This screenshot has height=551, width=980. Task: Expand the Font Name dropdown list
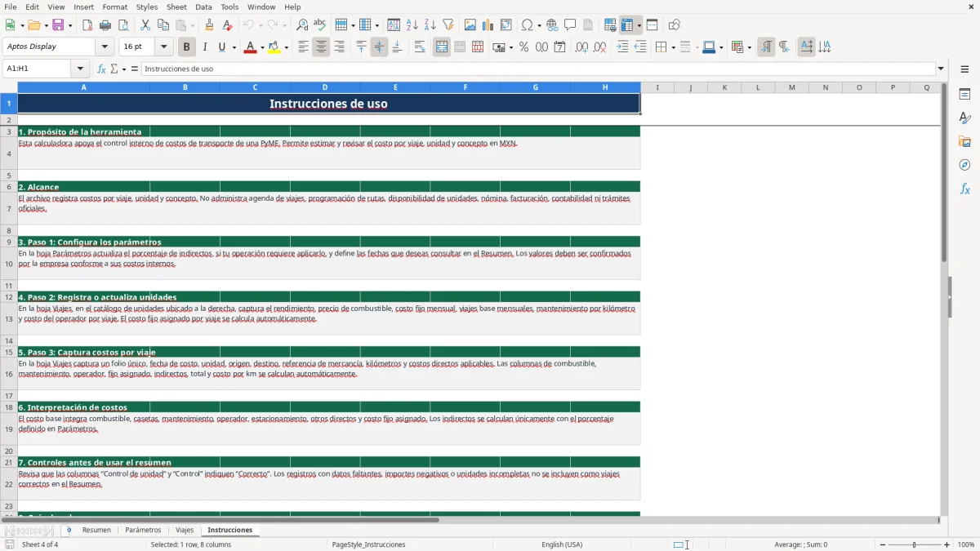pos(104,47)
